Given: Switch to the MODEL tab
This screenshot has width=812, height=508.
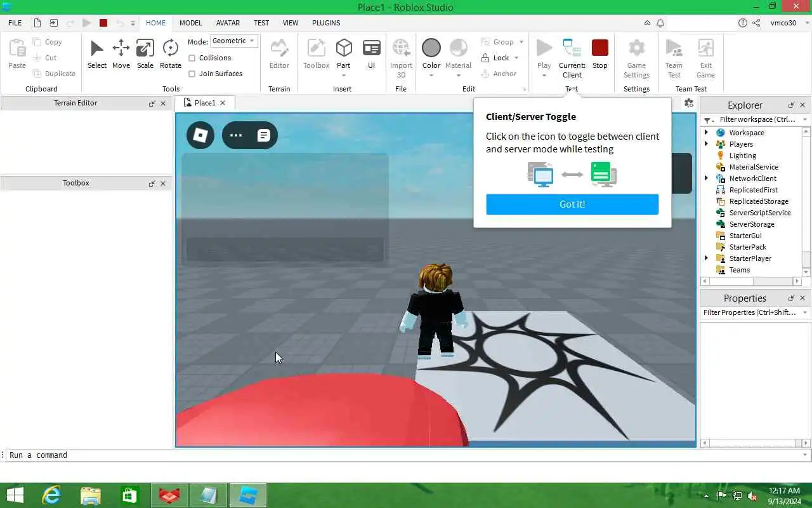Looking at the screenshot, I should (190, 23).
